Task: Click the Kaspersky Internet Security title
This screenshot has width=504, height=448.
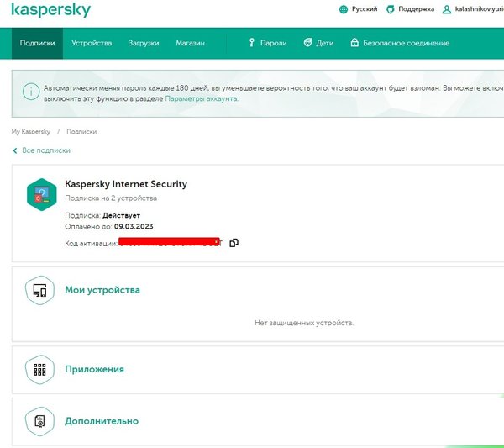Action: [126, 184]
